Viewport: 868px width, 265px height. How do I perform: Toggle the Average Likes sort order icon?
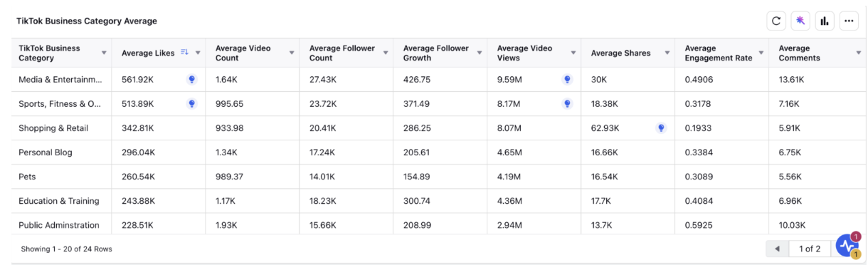[x=184, y=52]
